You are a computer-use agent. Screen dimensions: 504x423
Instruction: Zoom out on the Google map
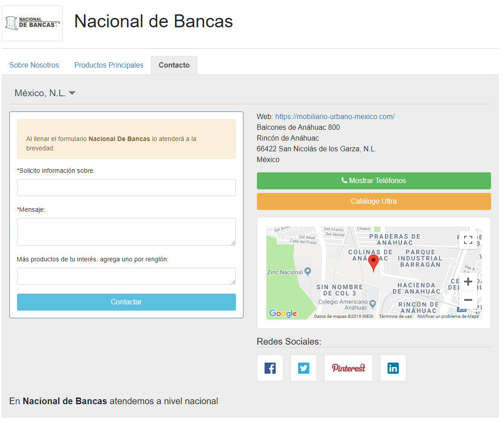(x=468, y=299)
